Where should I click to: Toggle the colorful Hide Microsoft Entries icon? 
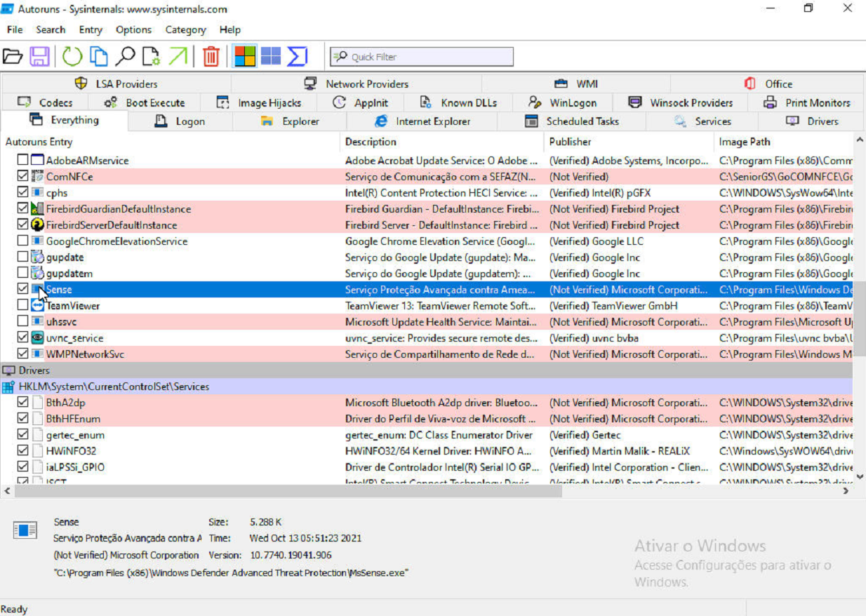coord(245,56)
